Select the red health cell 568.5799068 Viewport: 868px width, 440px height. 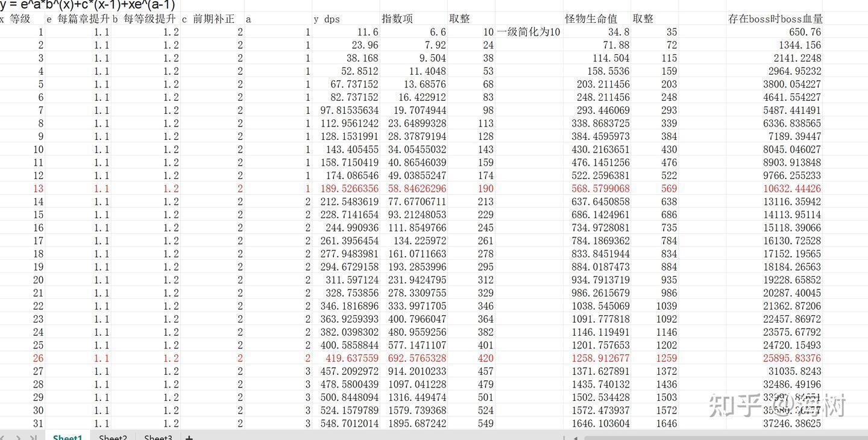coord(597,189)
